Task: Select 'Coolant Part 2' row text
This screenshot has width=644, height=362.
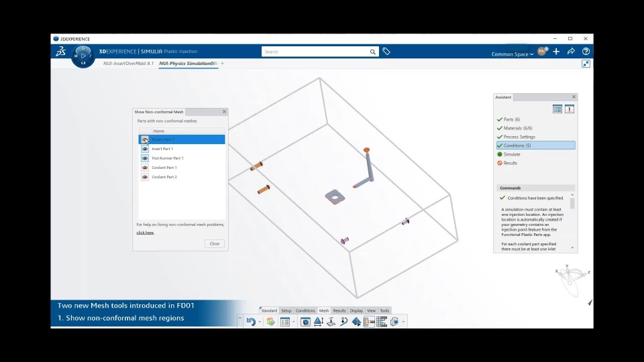Action: click(164, 177)
